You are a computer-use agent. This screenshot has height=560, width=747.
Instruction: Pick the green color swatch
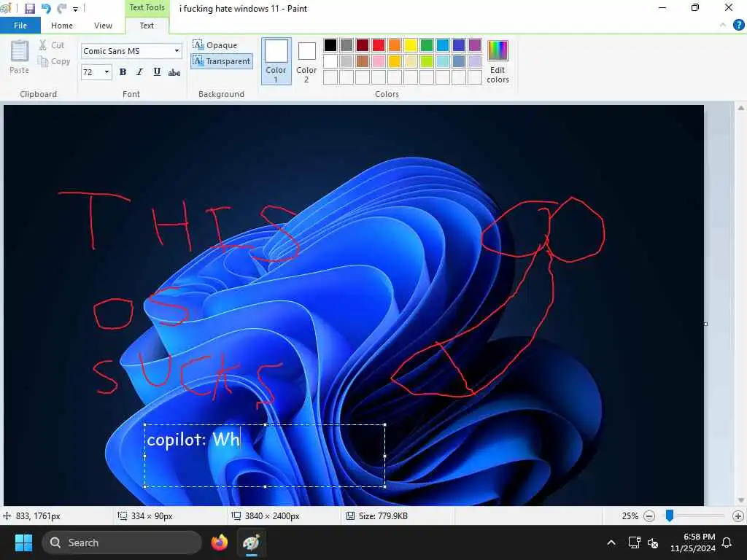(x=427, y=45)
